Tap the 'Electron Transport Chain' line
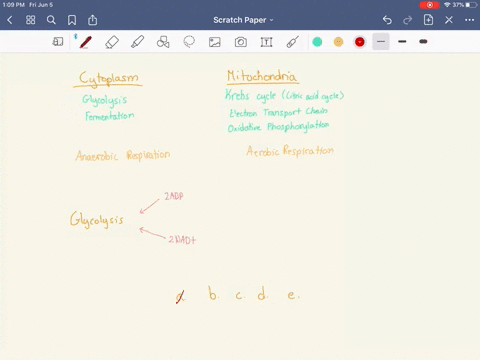 point(278,112)
